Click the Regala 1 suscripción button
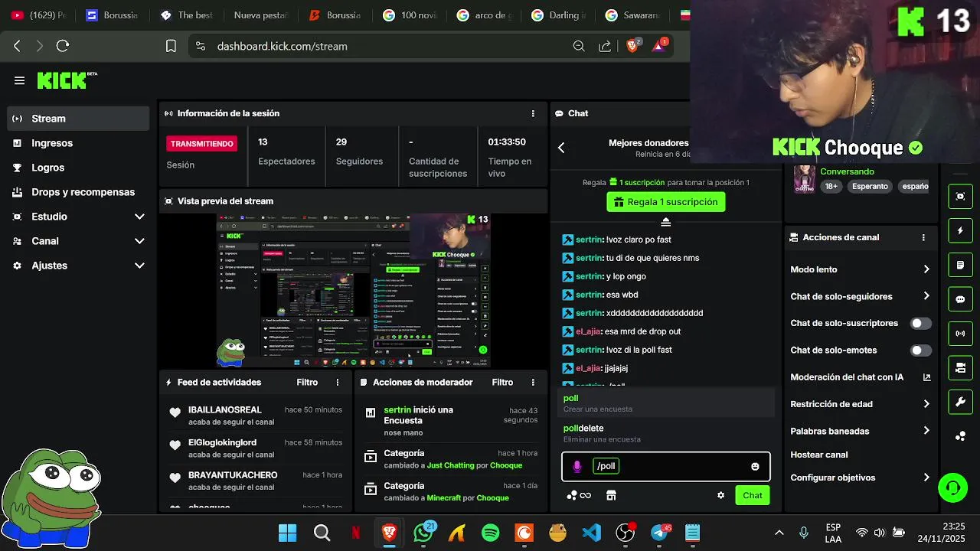This screenshot has width=980, height=551. 665,202
